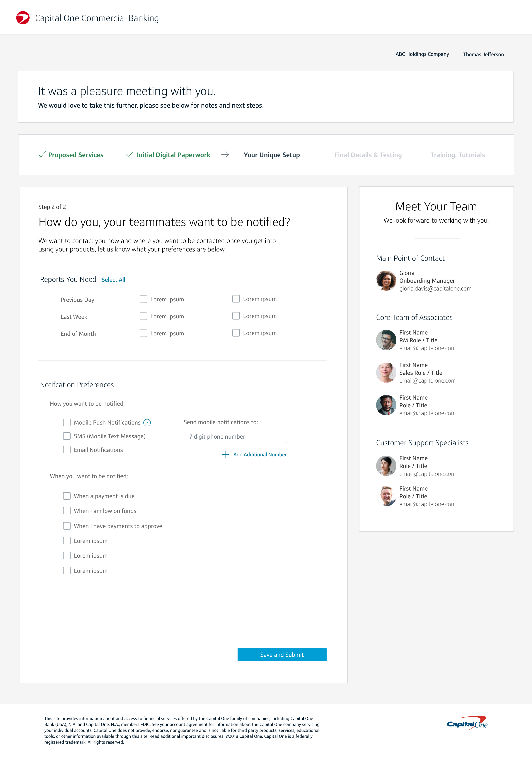Enable SMS (Mobile Text Message) checkbox
The image size is (532, 757).
67,436
